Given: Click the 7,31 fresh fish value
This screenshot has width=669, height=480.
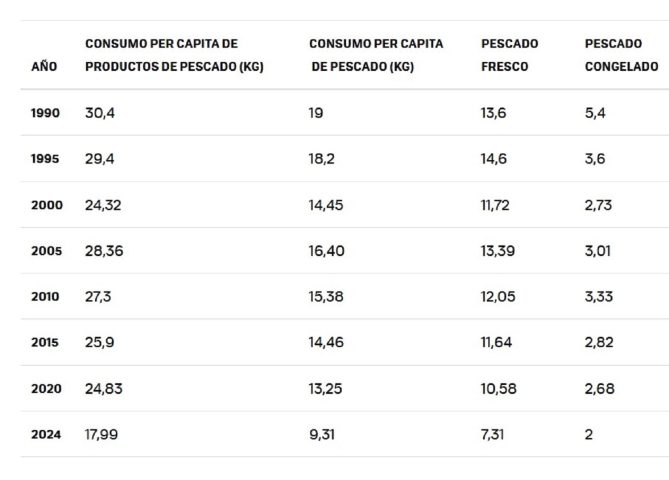Looking at the screenshot, I should point(494,435).
